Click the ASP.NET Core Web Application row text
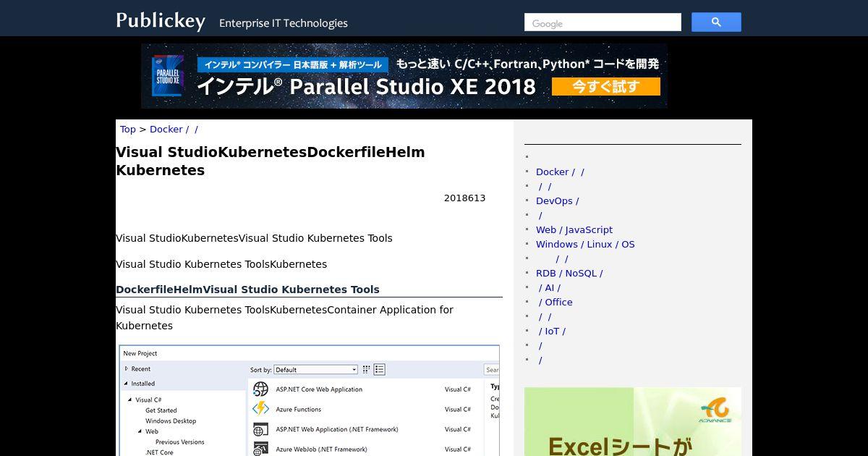The width and height of the screenshot is (868, 456). pyautogui.click(x=319, y=389)
